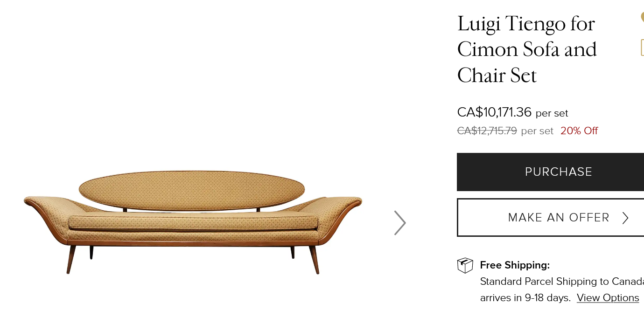Click the shipping box icon
This screenshot has width=644, height=310.
465,265
